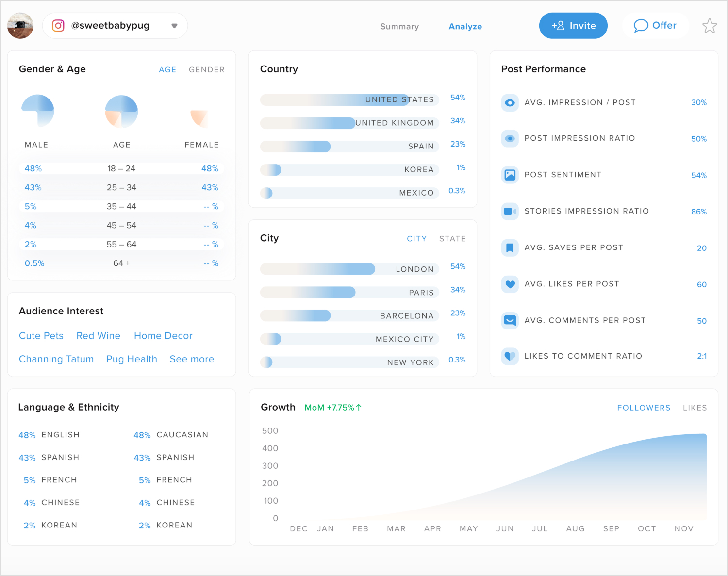Click the Post Sentiment image icon

(x=510, y=175)
